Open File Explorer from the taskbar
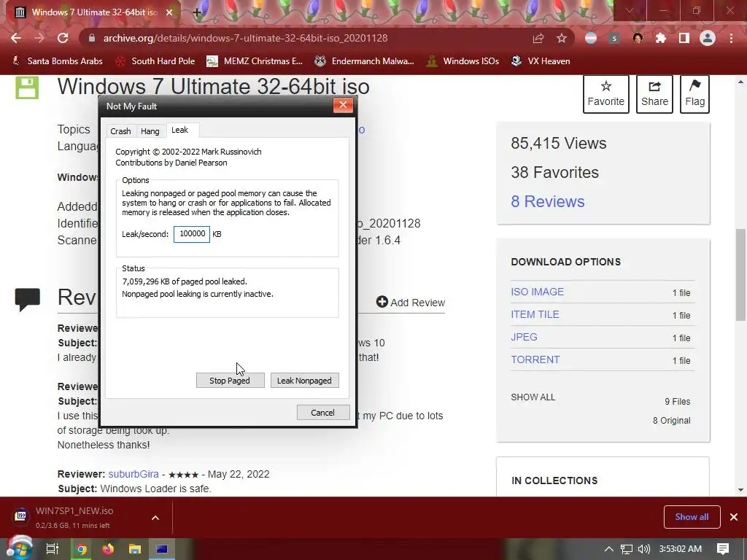Screen dimensions: 747x560 coord(135,549)
